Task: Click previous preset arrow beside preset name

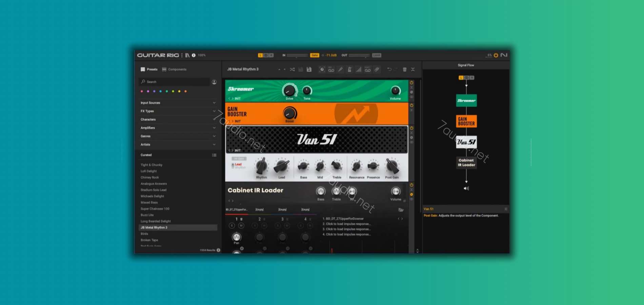Action: tap(279, 69)
